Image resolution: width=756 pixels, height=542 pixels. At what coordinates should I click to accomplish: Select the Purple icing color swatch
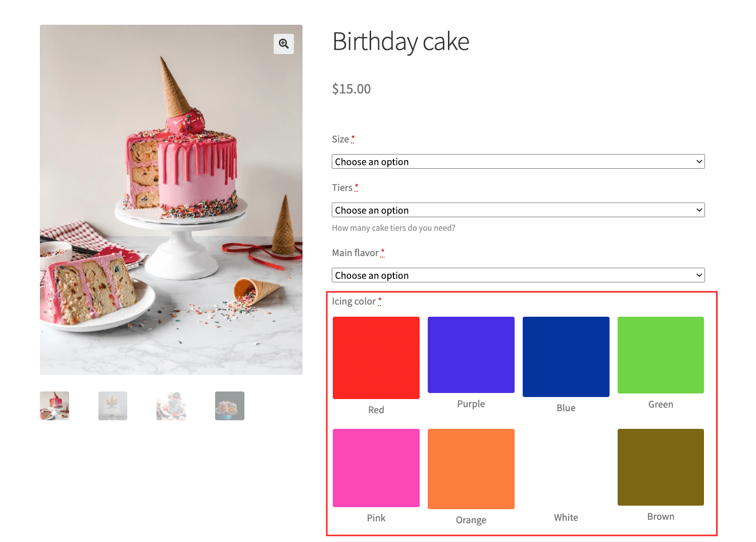click(471, 355)
